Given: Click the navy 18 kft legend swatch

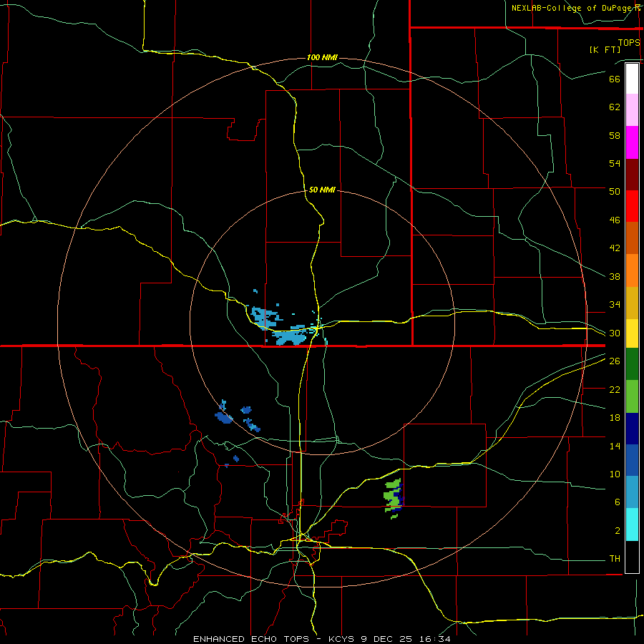Looking at the screenshot, I should [x=632, y=429].
